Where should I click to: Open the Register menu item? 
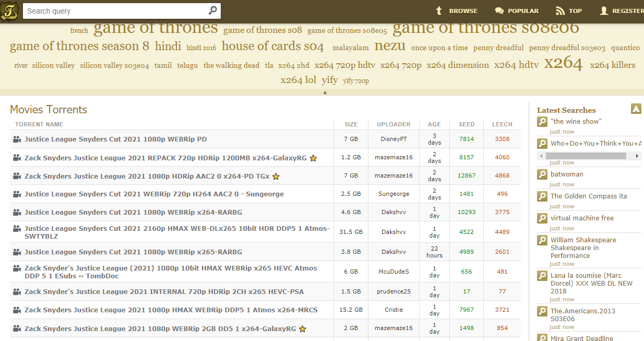click(622, 10)
